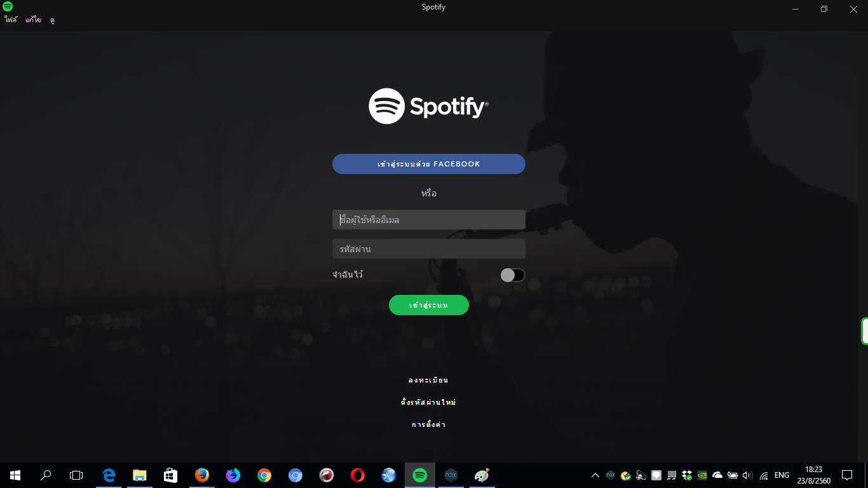
Task: Open Paint palette icon on taskbar
Action: 482,475
